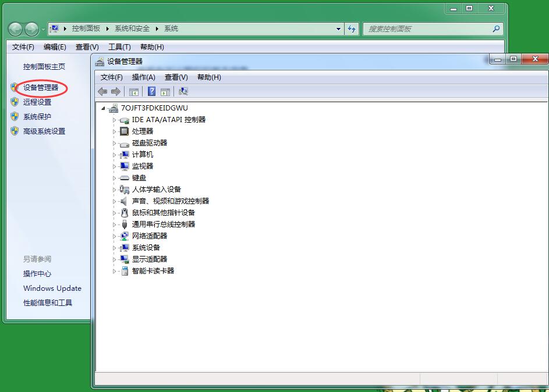Click the shield icon beside 系统保护
Viewport: 549px width, 392px height.
click(13, 115)
